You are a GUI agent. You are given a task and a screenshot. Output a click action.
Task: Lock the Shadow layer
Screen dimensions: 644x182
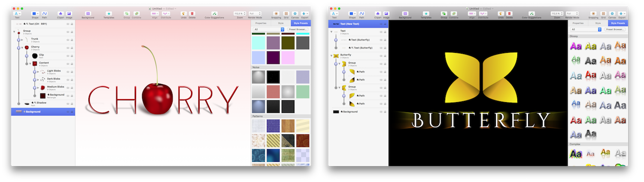[72, 103]
